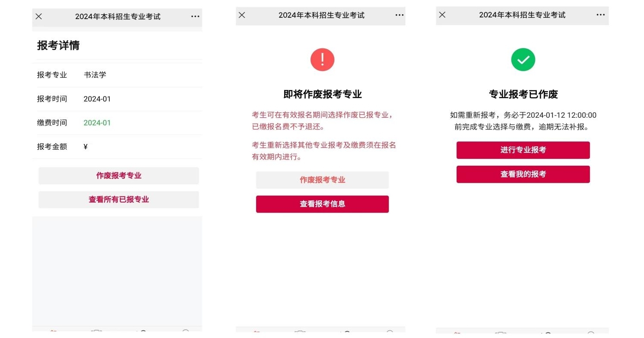Select the 报考金额 ¥ row

click(x=117, y=147)
